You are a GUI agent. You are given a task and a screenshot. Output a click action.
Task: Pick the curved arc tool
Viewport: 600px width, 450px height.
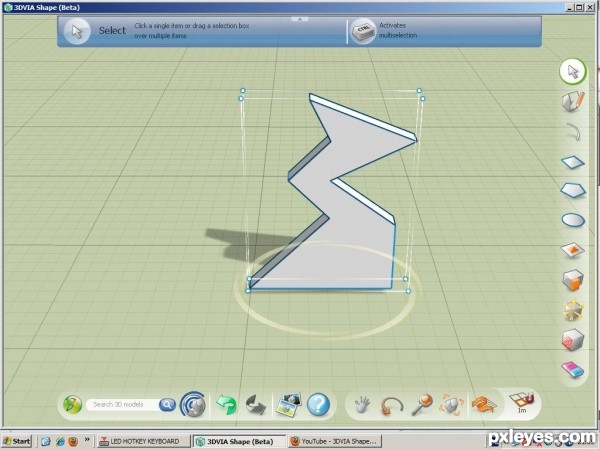(x=573, y=132)
